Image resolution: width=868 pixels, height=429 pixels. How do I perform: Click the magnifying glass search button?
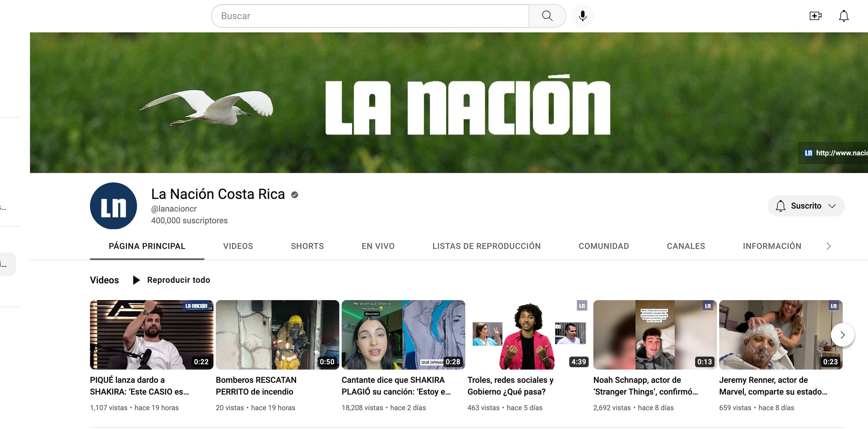click(547, 16)
